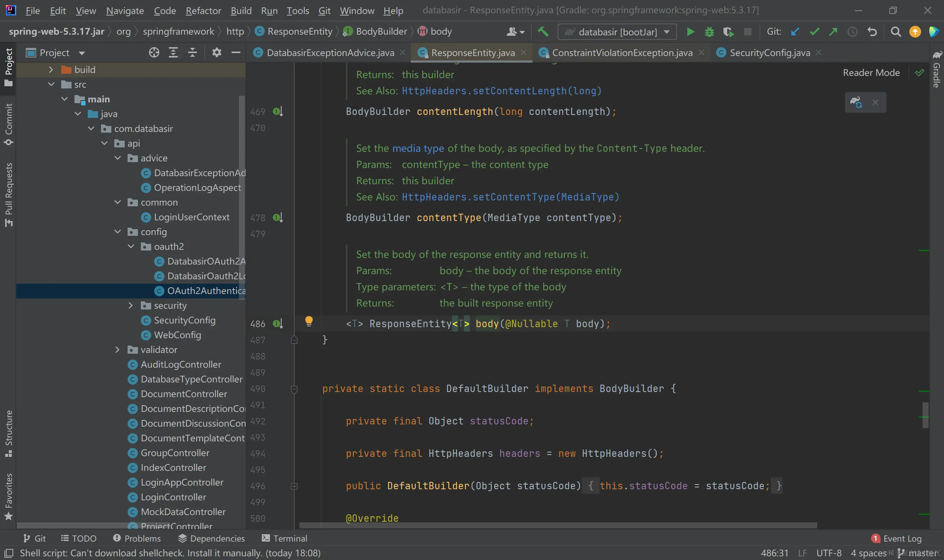This screenshot has width=944, height=560.
Task: Run the databasir bootJar configuration
Action: point(690,32)
